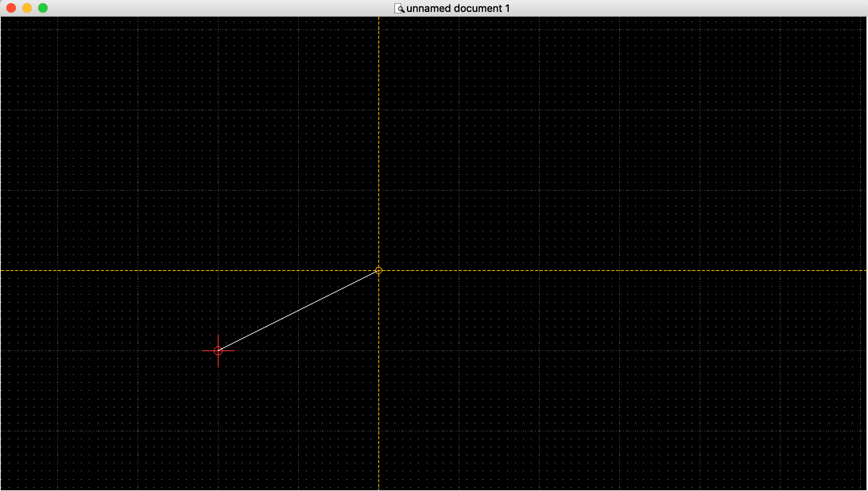Viewport: 868px width, 491px height.
Task: Click bottom tip of red crosshair marker
Action: point(218,366)
